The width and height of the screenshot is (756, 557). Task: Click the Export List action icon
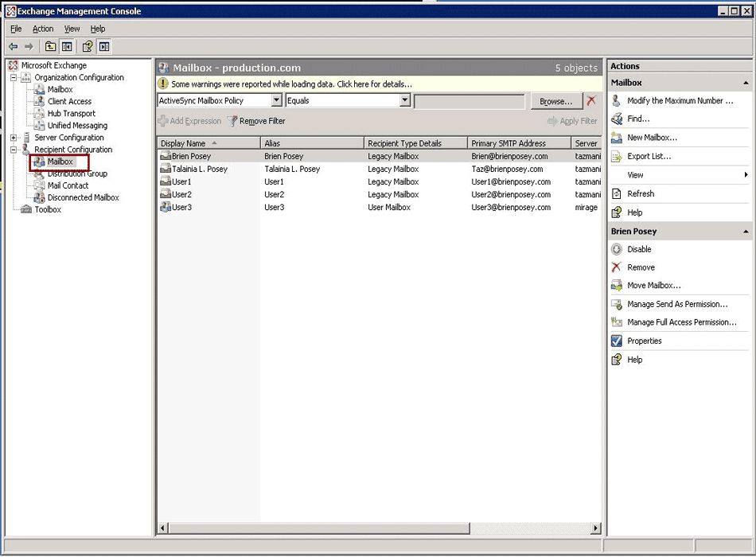[x=616, y=156]
